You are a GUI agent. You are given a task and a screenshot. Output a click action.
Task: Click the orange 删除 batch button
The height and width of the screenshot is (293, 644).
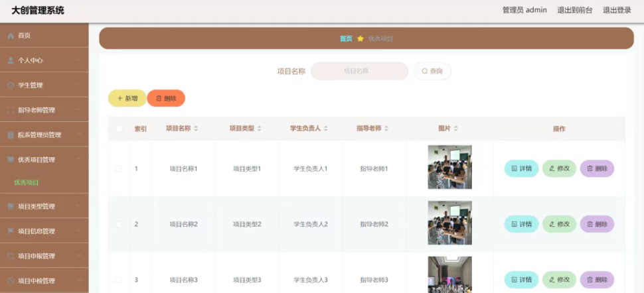tap(166, 98)
